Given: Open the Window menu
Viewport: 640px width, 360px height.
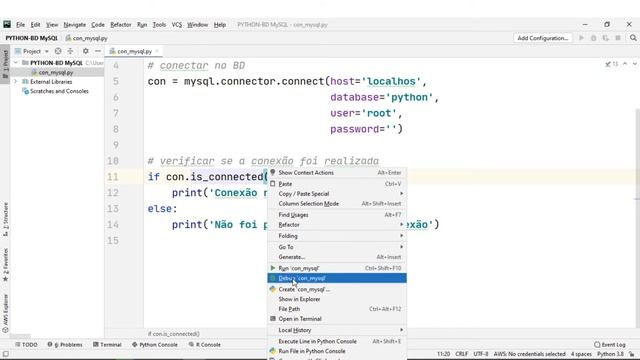Looking at the screenshot, I should pyautogui.click(x=198, y=25).
